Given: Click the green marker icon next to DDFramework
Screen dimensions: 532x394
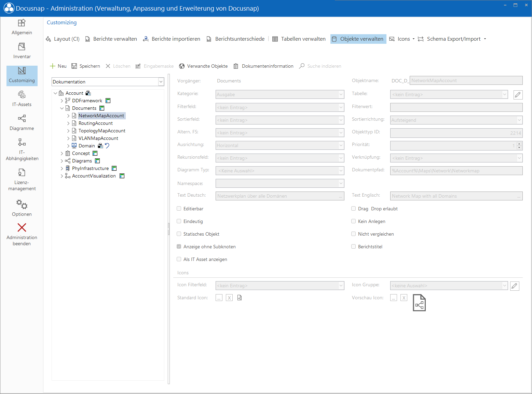Looking at the screenshot, I should point(108,101).
